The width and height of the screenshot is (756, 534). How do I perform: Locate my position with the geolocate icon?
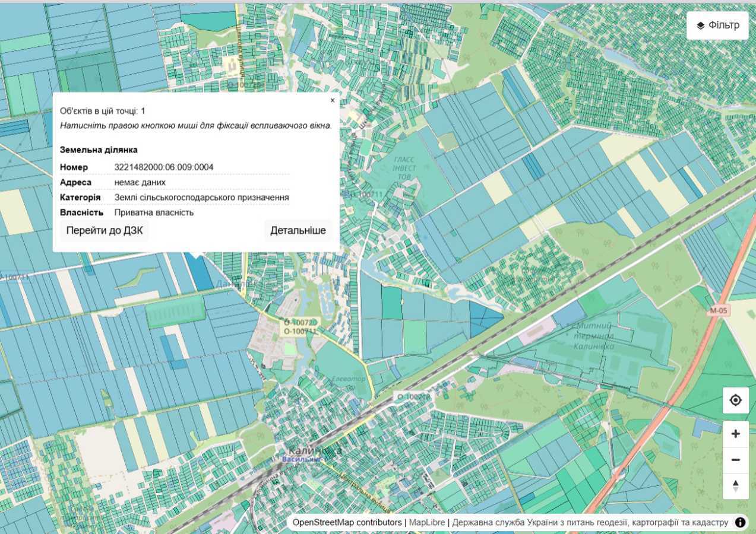735,401
